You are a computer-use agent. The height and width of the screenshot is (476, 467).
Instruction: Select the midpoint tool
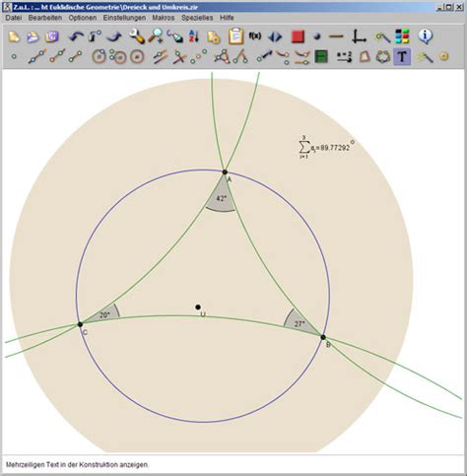pyautogui.click(x=198, y=56)
